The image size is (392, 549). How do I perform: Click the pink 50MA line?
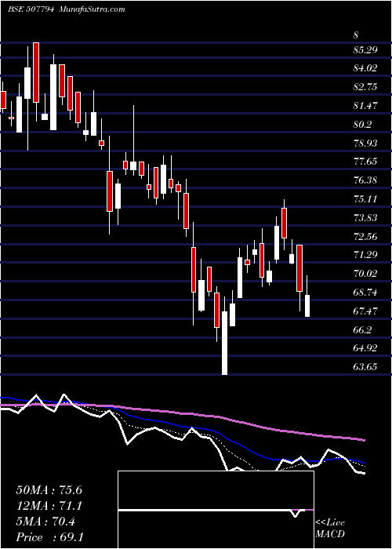click(x=182, y=415)
